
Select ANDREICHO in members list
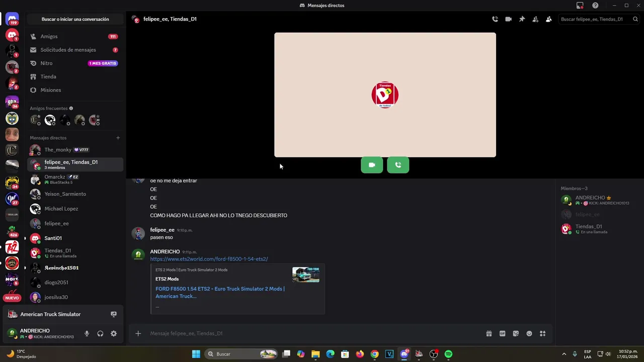coord(599,200)
